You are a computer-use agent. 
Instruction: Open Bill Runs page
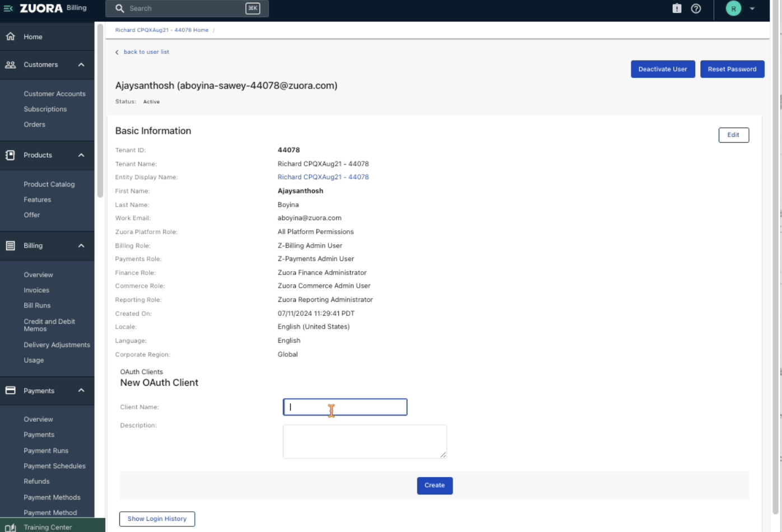[37, 306]
